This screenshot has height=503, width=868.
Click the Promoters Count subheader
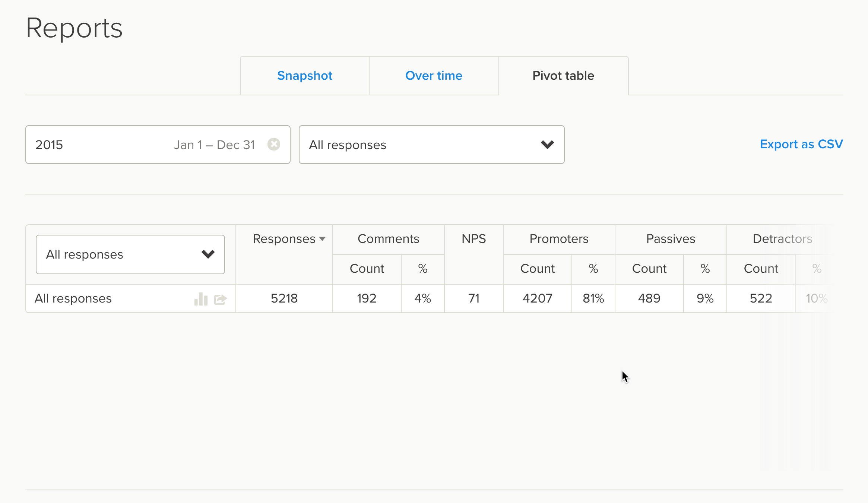pyautogui.click(x=537, y=269)
